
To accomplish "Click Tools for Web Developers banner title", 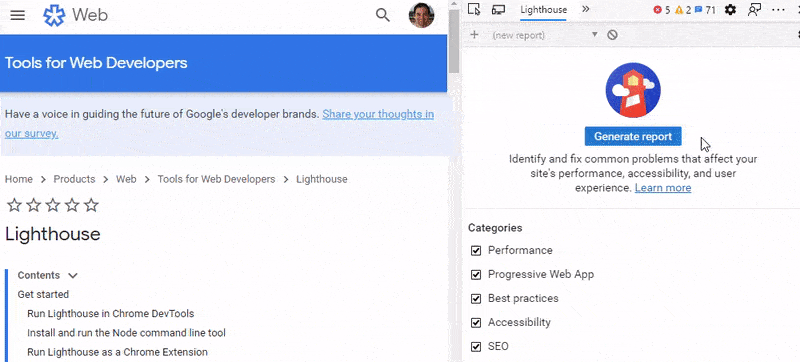I will 96,63.
